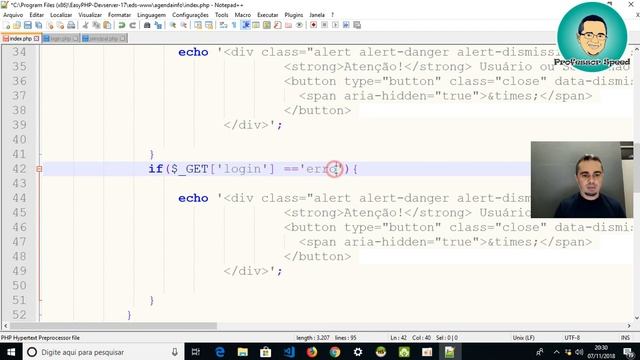Image resolution: width=640 pixels, height=360 pixels.
Task: Click the Ln : 42 status bar field
Action: 398,338
